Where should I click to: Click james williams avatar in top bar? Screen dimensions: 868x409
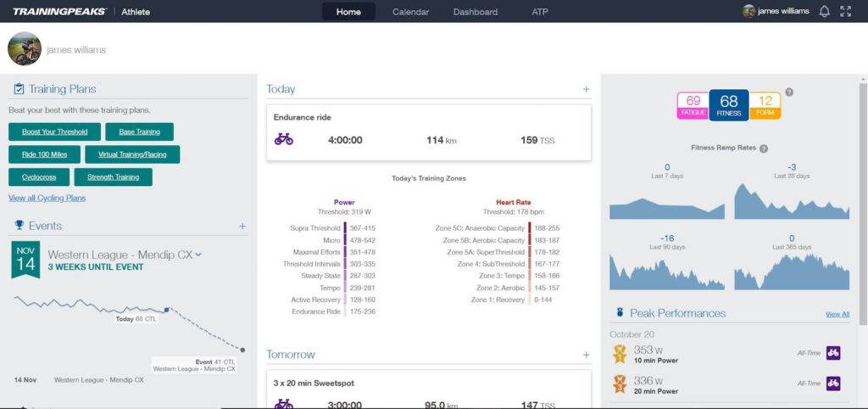click(749, 11)
